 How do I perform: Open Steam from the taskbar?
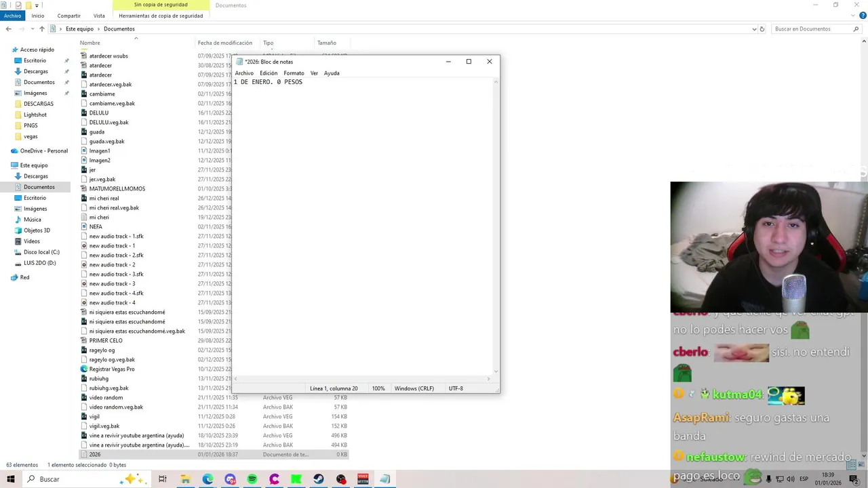(319, 479)
